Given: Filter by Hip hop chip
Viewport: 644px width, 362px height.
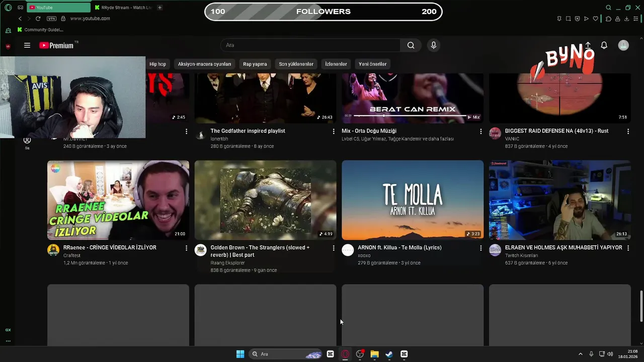Looking at the screenshot, I should pos(157,64).
